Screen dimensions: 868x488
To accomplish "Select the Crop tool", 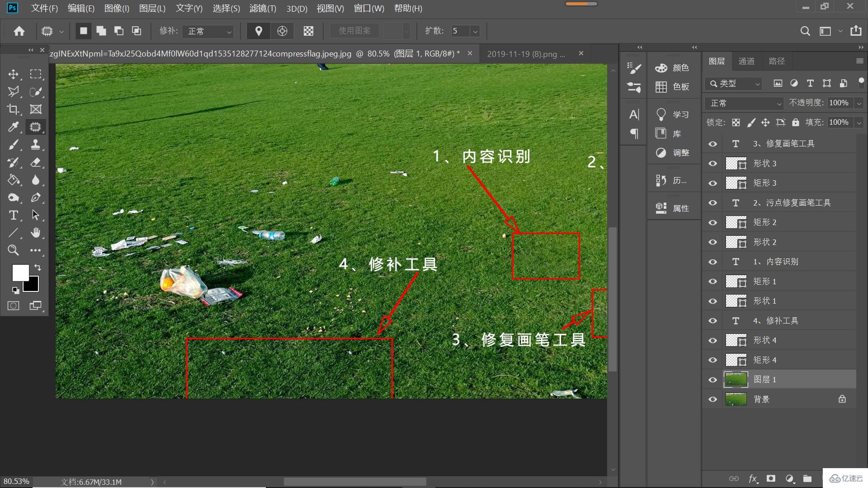I will point(14,109).
